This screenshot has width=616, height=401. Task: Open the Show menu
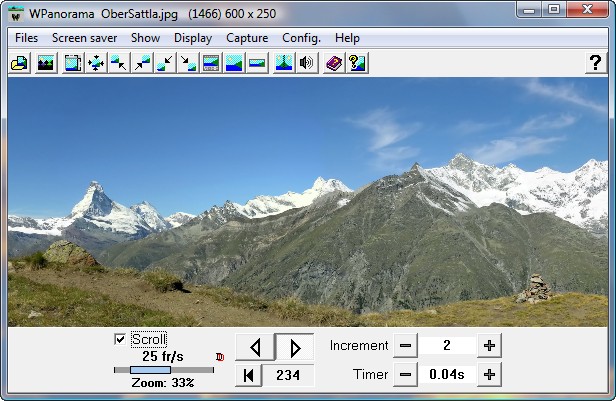tap(145, 38)
